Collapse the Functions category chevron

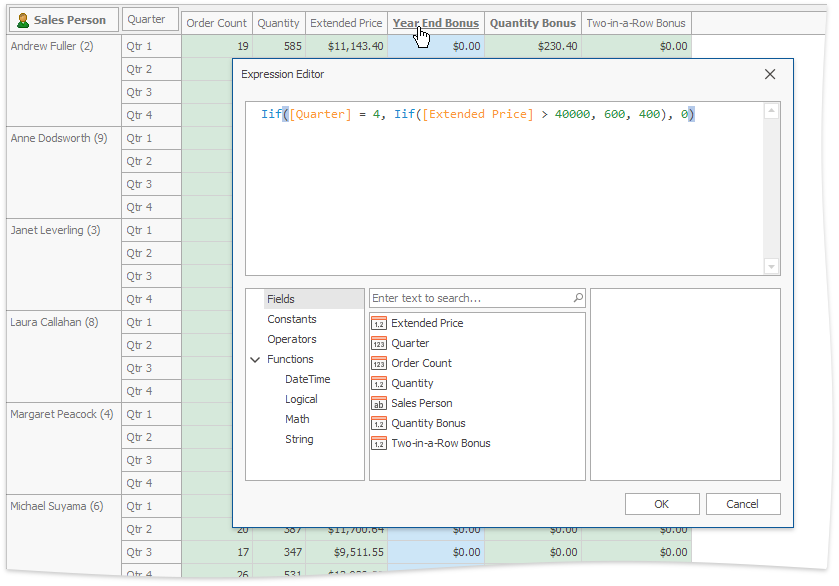pos(255,359)
